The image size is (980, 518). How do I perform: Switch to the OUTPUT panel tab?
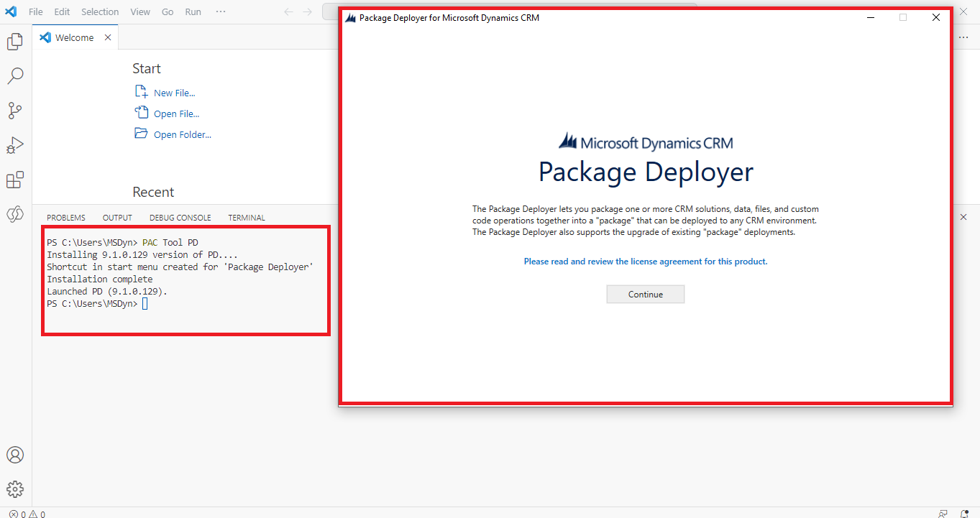click(x=117, y=218)
